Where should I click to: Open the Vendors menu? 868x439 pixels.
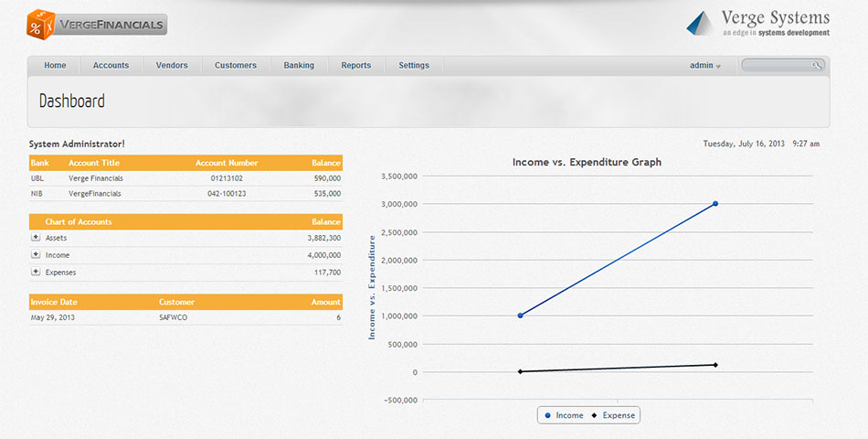click(172, 66)
